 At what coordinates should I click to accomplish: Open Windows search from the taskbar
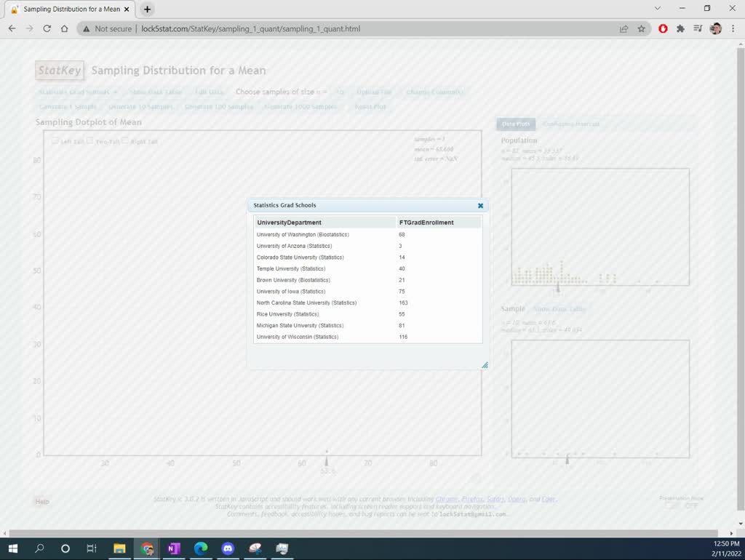coord(39,549)
